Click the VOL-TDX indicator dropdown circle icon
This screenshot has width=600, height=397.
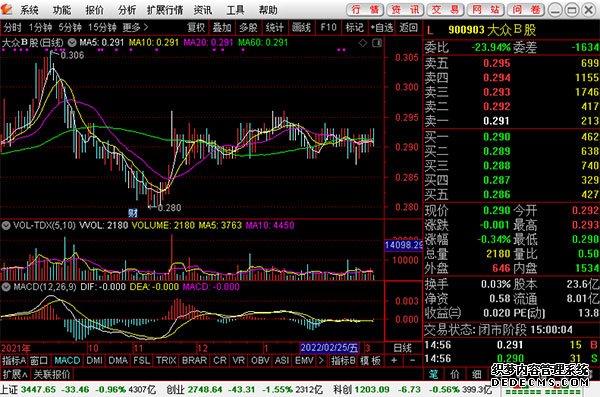click(6, 225)
